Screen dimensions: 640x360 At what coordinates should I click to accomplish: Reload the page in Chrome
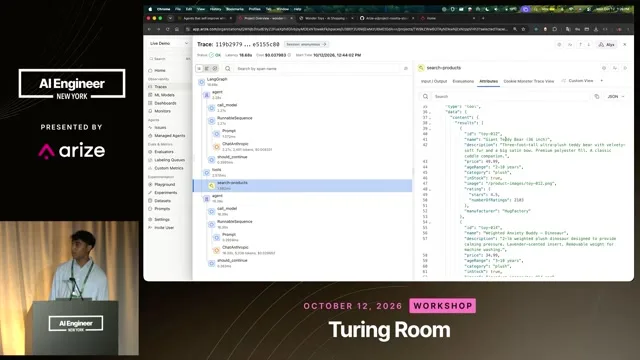point(167,29)
